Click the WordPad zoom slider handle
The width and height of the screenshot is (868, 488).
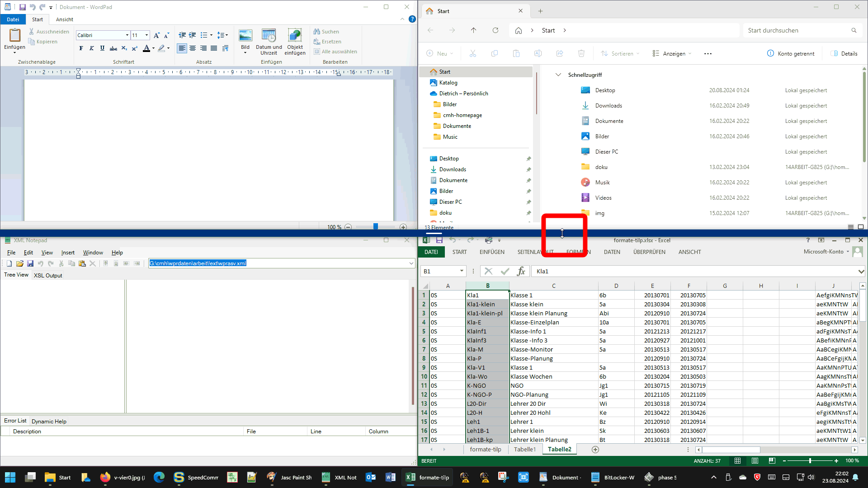point(375,227)
